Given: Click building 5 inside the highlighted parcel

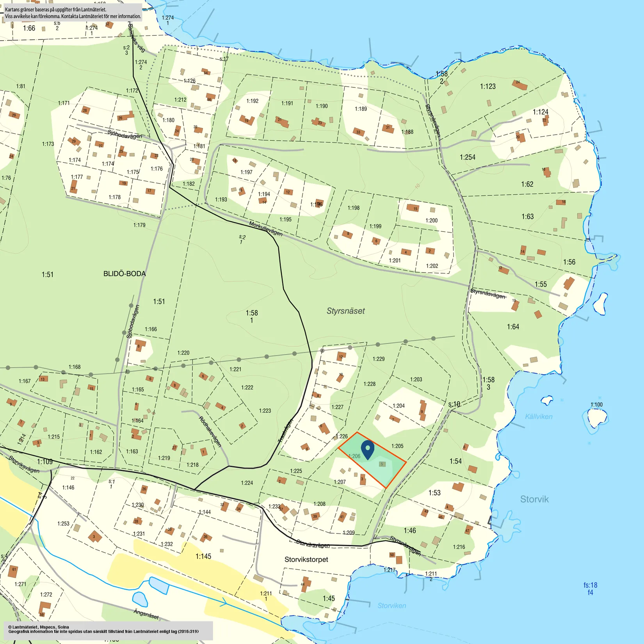Looking at the screenshot, I should click(382, 464).
